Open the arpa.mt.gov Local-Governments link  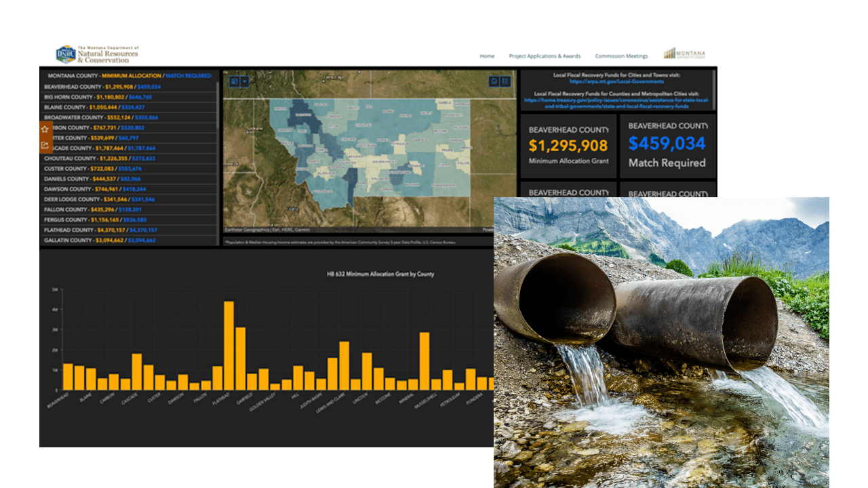(x=616, y=81)
